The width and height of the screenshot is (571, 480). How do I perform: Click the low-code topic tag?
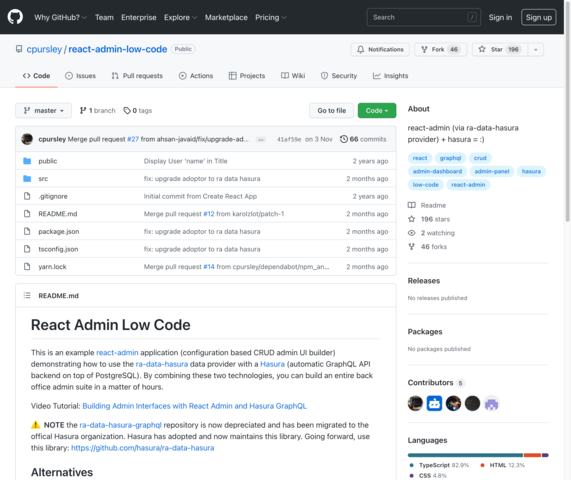(425, 185)
